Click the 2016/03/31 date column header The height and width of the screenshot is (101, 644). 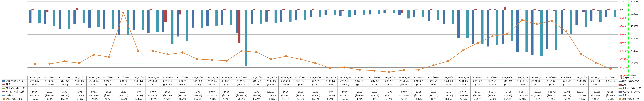pyautogui.click(x=315, y=78)
